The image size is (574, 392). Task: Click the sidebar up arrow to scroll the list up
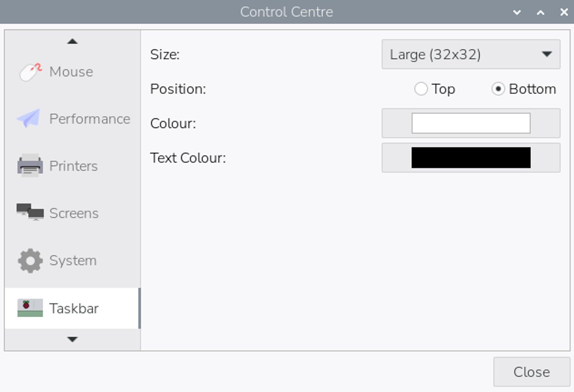[x=72, y=41]
